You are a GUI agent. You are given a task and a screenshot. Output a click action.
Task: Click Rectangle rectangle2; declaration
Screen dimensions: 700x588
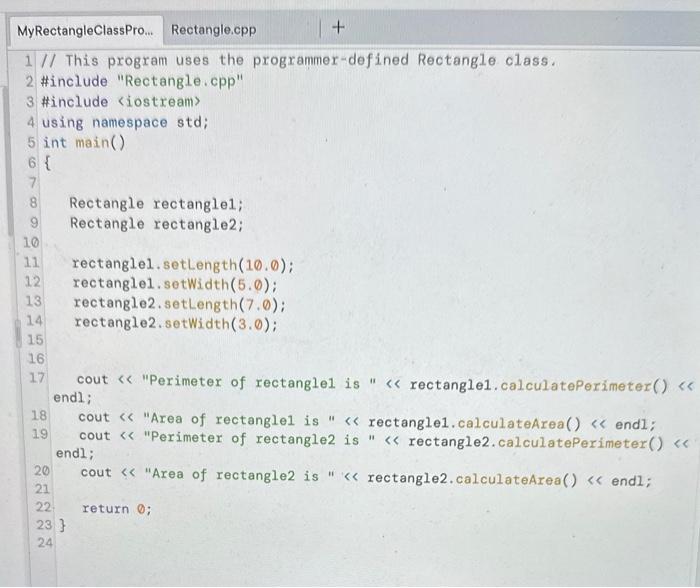pos(157,223)
